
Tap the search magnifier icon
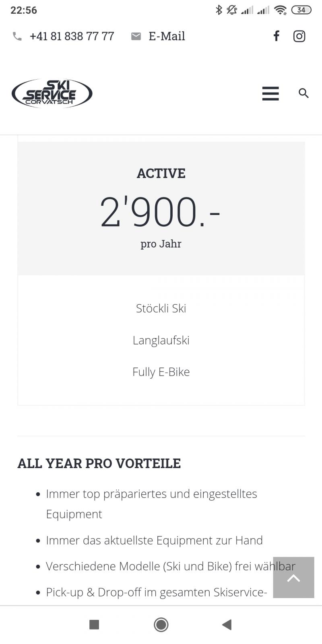point(303,93)
